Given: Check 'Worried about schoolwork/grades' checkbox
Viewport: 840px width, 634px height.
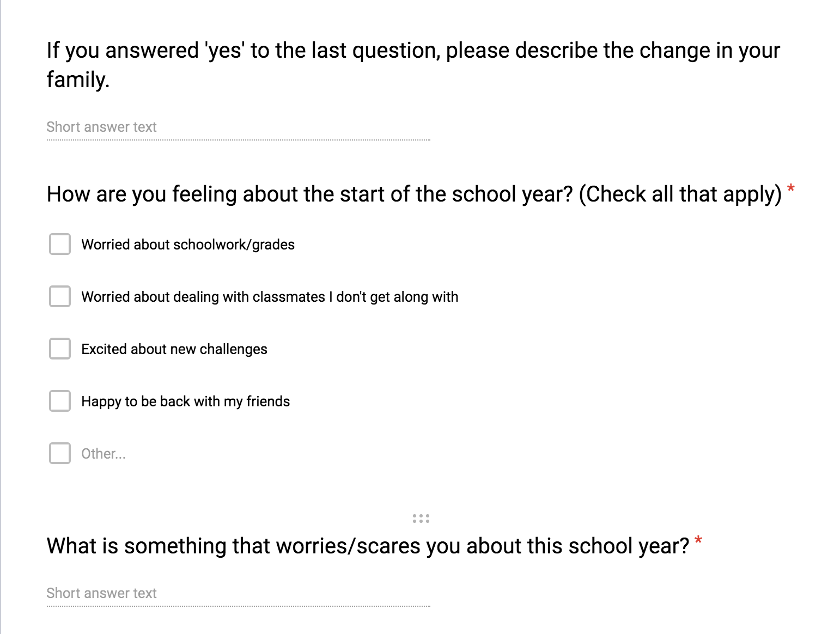Looking at the screenshot, I should click(x=60, y=245).
